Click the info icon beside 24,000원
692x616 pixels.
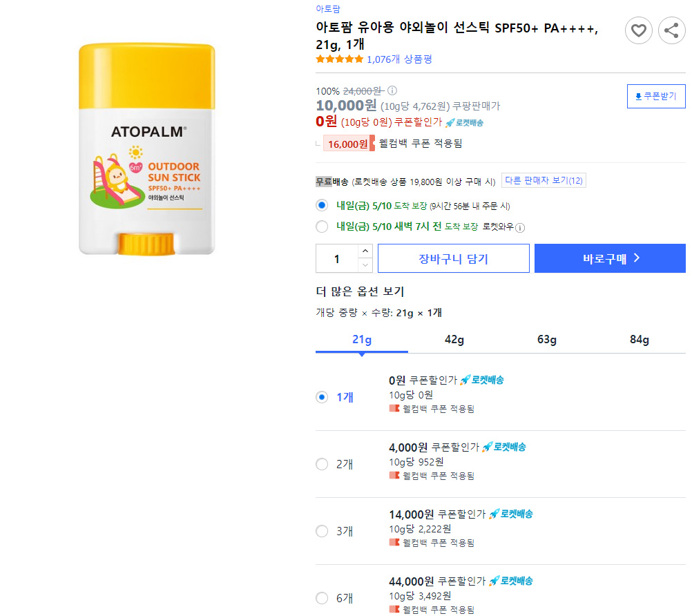(x=392, y=90)
